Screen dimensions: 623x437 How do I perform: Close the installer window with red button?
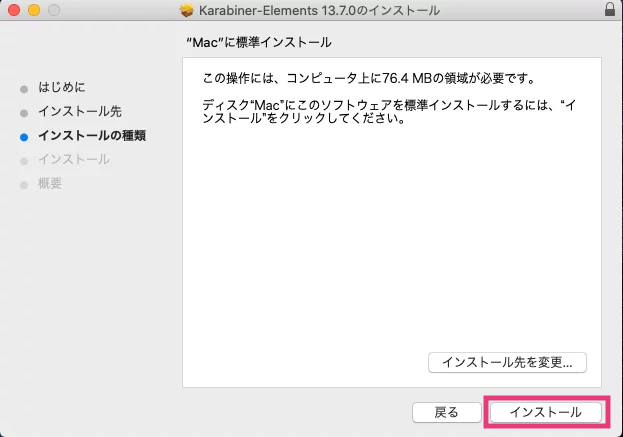pos(14,10)
